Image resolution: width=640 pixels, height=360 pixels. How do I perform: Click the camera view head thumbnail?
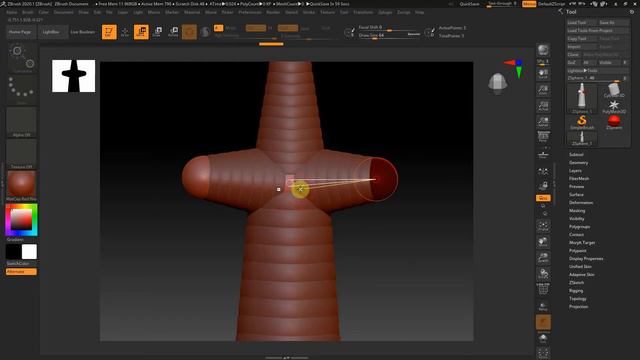498,84
